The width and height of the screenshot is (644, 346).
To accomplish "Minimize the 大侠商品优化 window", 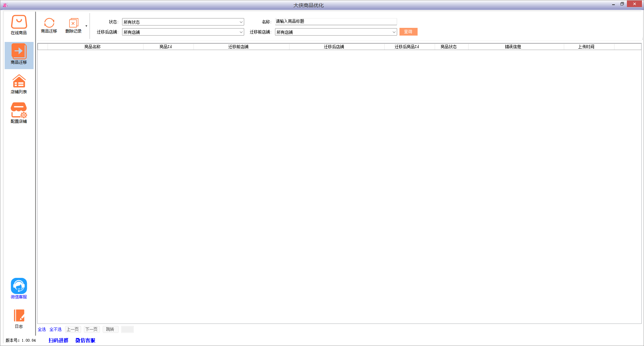I will point(613,4).
